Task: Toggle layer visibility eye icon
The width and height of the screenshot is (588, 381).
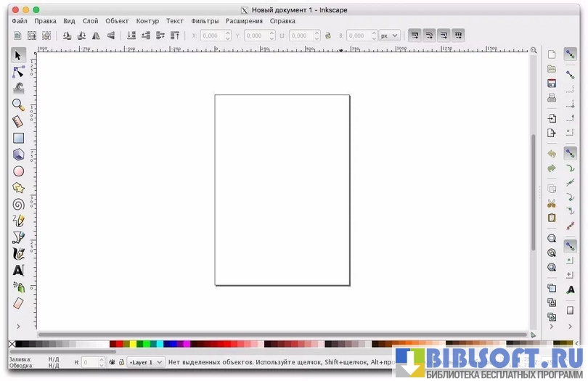Action: point(112,361)
